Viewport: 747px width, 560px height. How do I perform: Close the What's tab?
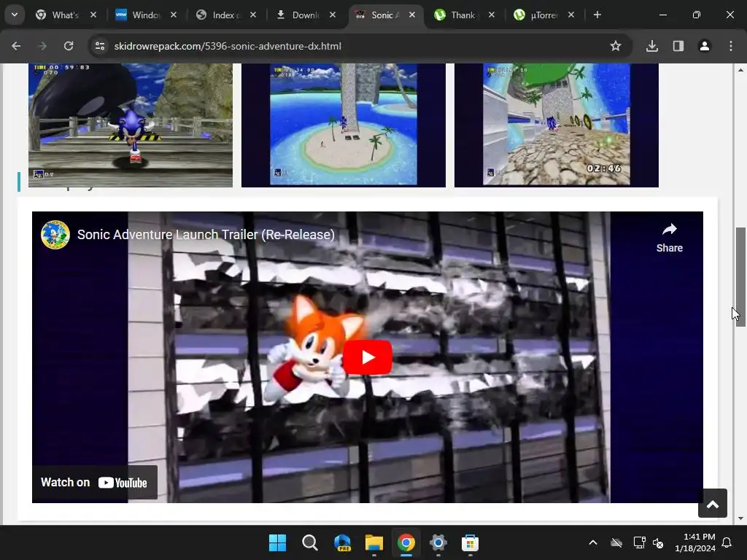[x=93, y=15]
